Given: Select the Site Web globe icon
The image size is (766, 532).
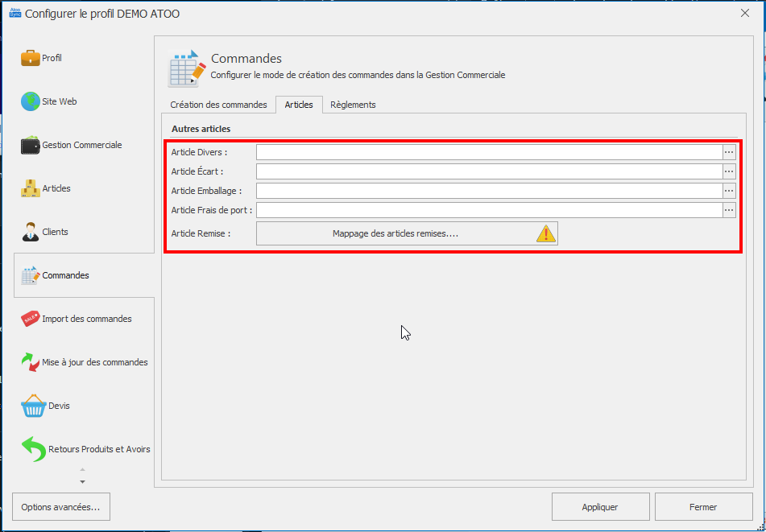Looking at the screenshot, I should pyautogui.click(x=31, y=101).
